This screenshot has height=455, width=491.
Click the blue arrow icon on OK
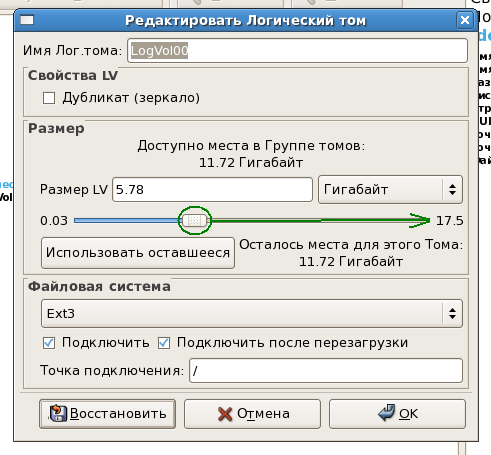(387, 413)
